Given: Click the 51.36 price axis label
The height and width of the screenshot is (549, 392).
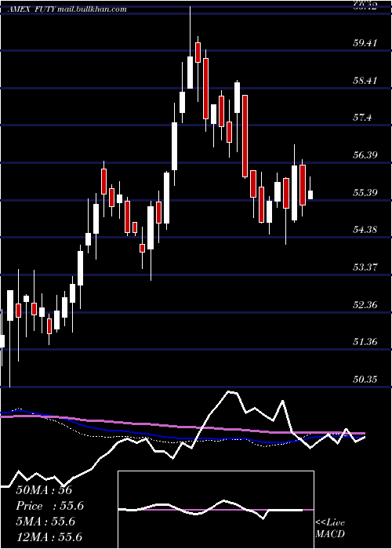Looking at the screenshot, I should (x=365, y=342).
